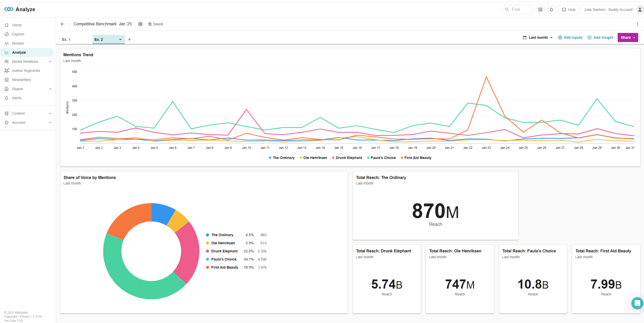The image size is (644, 323).
Task: Expand the Account chevron in sidebar
Action: pos(50,123)
